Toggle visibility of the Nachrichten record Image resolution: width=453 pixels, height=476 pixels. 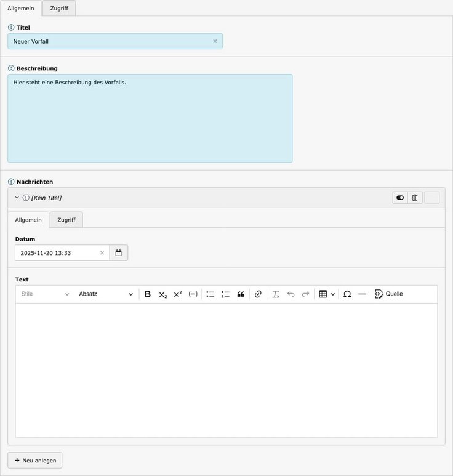(400, 198)
